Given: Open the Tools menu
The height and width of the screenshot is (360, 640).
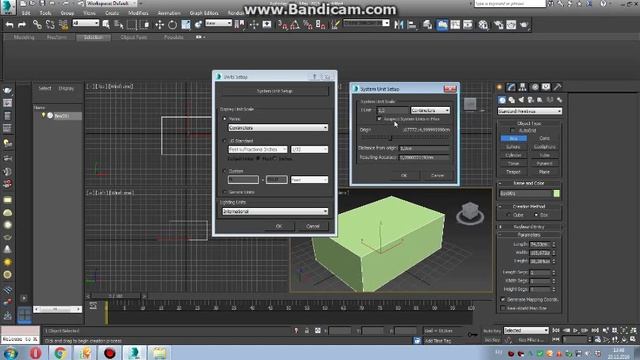Looking at the screenshot, I should click(45, 13).
